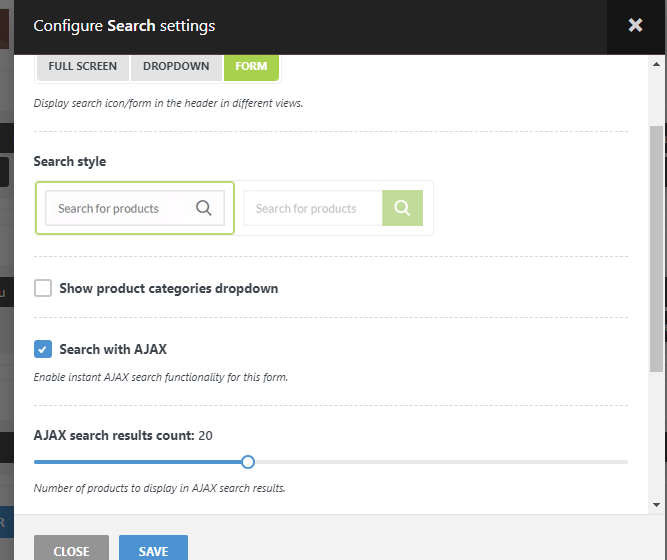
Task: Click the scroll down arrow of the dialog
Action: pyautogui.click(x=656, y=505)
